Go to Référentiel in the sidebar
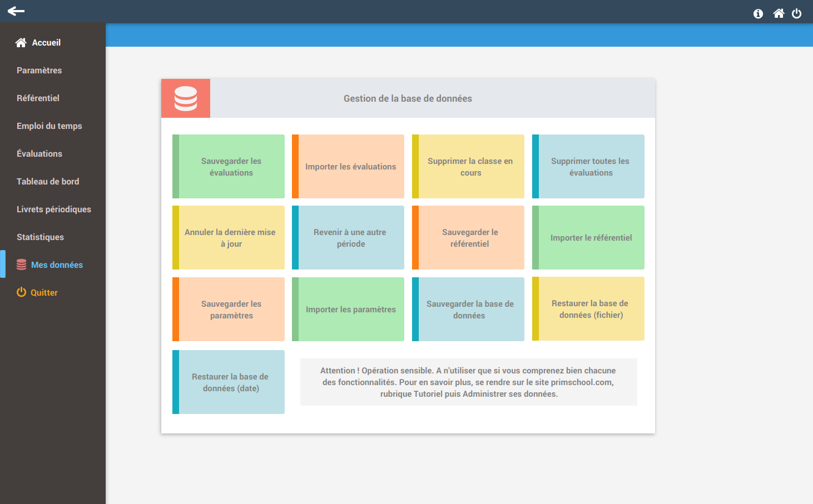This screenshot has height=504, width=813. 38,98
